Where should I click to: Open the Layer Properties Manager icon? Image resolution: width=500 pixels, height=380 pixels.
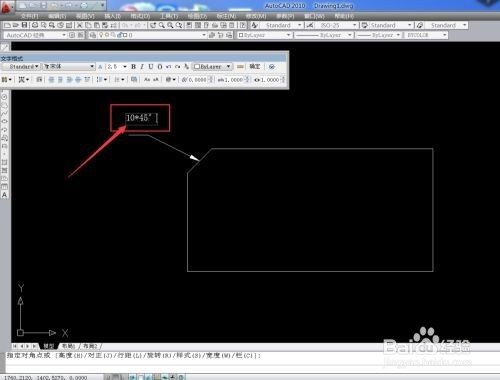click(x=93, y=35)
